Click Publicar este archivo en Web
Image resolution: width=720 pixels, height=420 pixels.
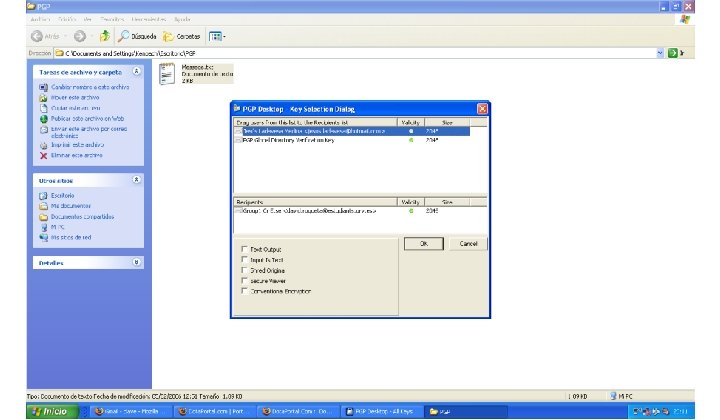coord(87,118)
